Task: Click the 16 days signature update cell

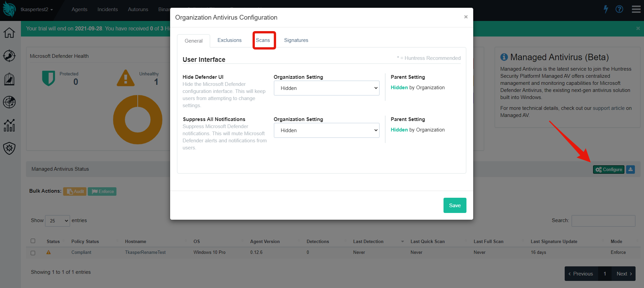Action: 538,253
